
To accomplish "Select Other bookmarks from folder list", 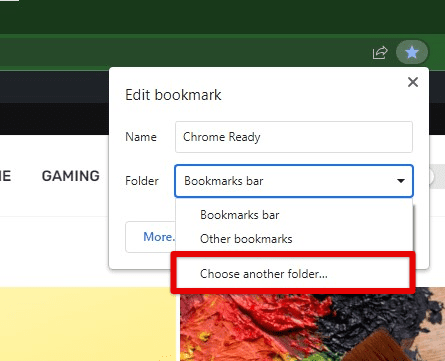I will (294, 239).
